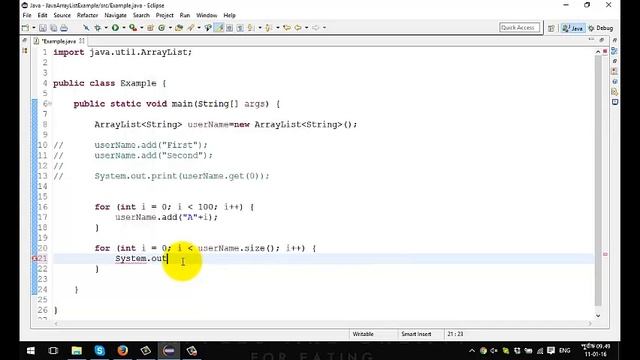Open File Explorer from the taskbar
This screenshot has width=640, height=360.
pyautogui.click(x=77, y=350)
